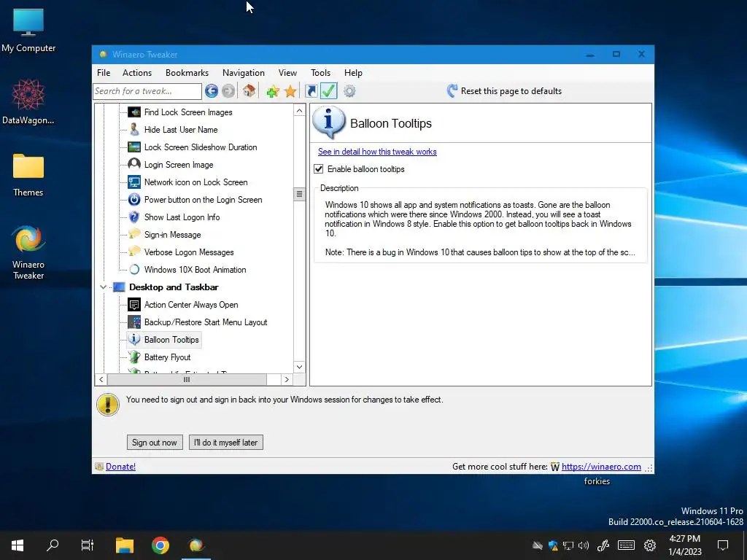The image size is (747, 560).
Task: Select Sign-in Message in the tree
Action: click(x=172, y=235)
